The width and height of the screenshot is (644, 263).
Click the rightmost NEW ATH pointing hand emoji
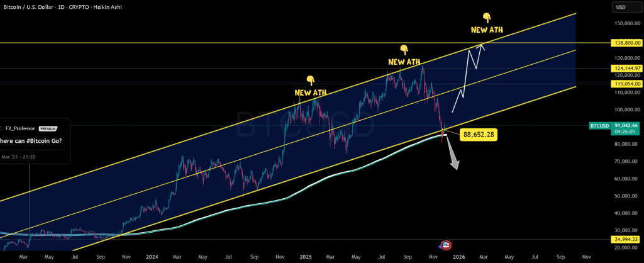tap(486, 17)
